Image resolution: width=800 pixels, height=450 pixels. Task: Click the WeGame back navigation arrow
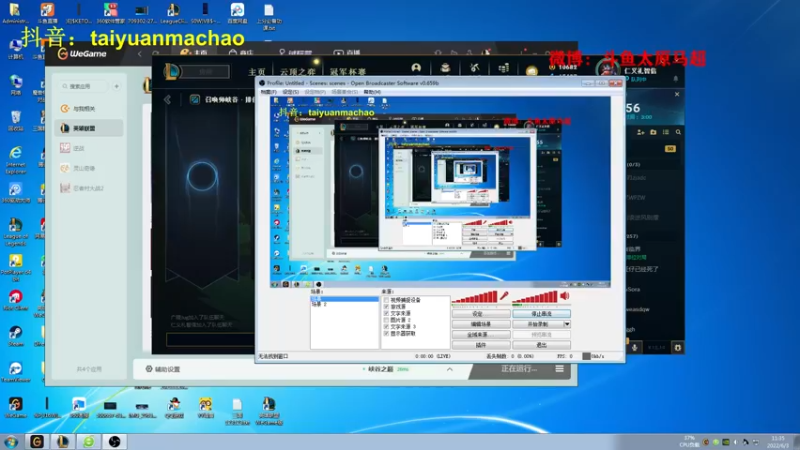140,54
